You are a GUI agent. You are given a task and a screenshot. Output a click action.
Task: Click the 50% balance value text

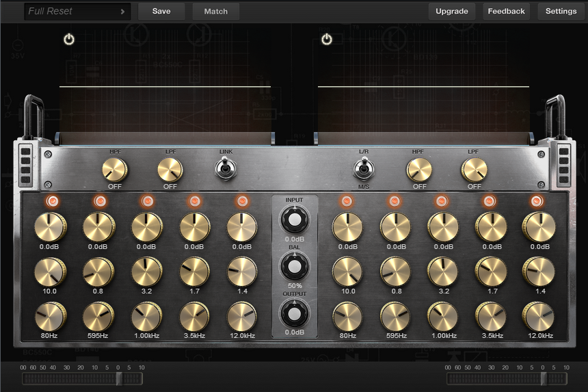[295, 285]
